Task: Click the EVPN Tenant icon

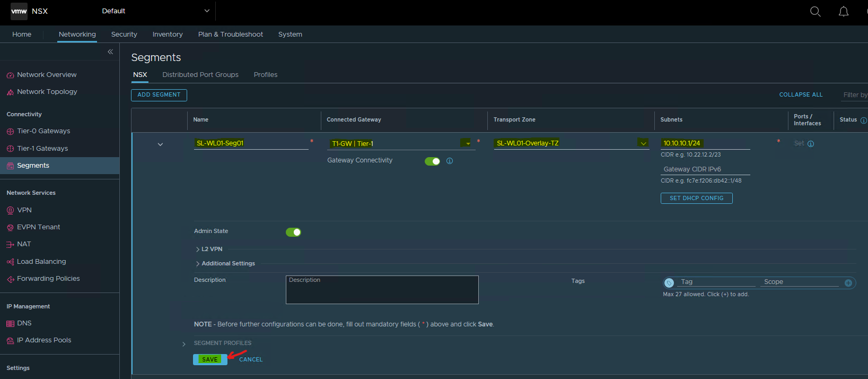Action: (10, 228)
